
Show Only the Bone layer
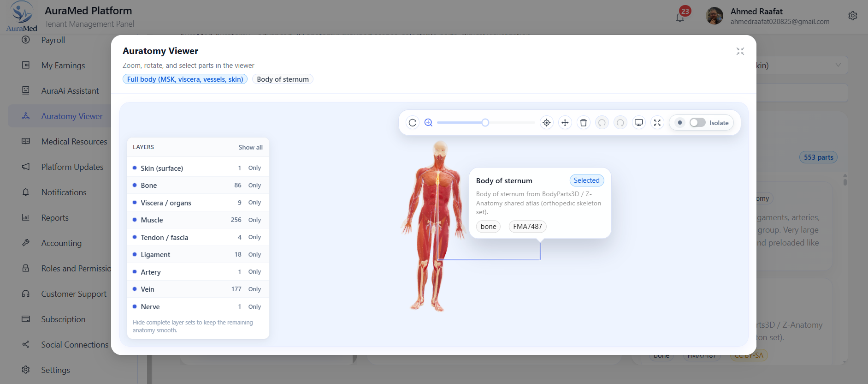[x=254, y=185]
